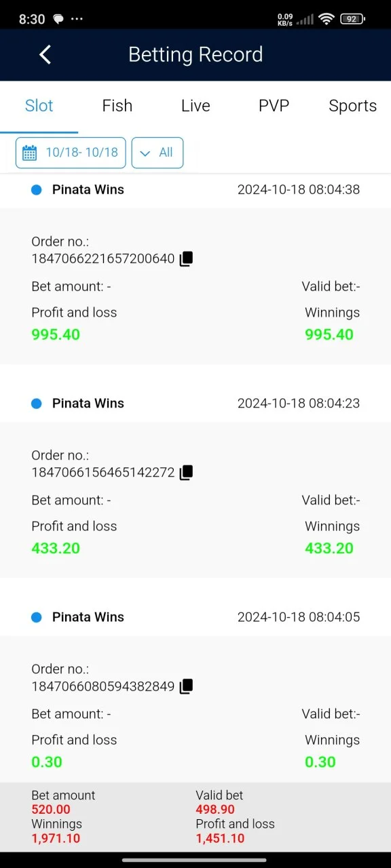Tap the chevron in the All filter
391x868 pixels.
(x=145, y=153)
